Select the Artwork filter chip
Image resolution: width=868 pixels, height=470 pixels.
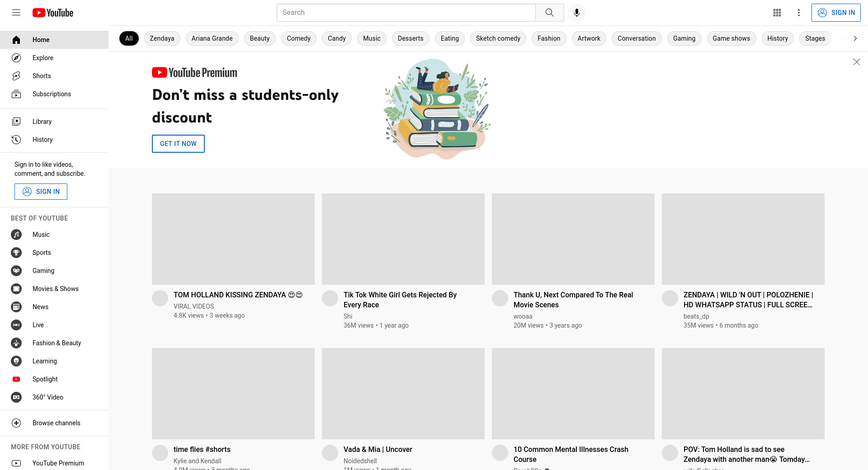click(589, 38)
